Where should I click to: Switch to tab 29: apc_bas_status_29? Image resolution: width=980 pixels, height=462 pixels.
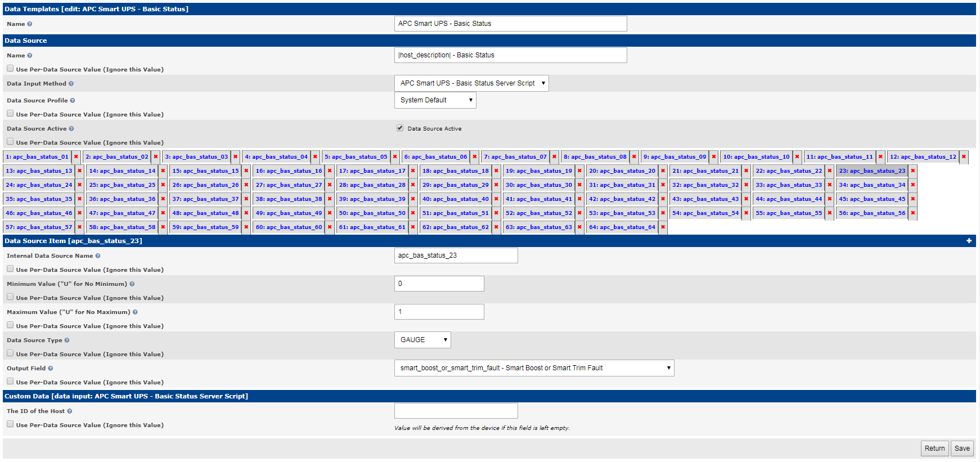pos(456,185)
